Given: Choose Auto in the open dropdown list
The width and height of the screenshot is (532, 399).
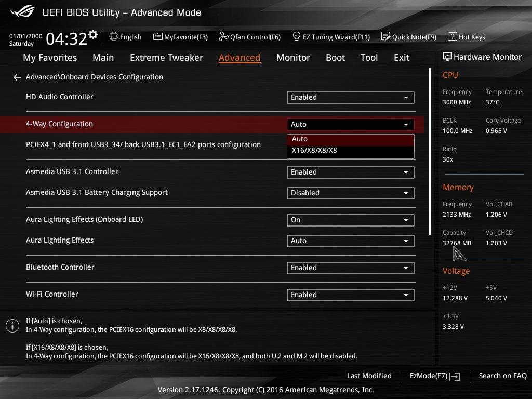Looking at the screenshot, I should [351, 139].
